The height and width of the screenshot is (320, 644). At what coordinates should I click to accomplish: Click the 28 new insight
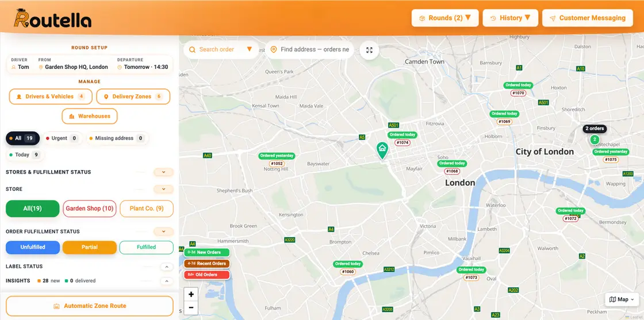coord(48,281)
